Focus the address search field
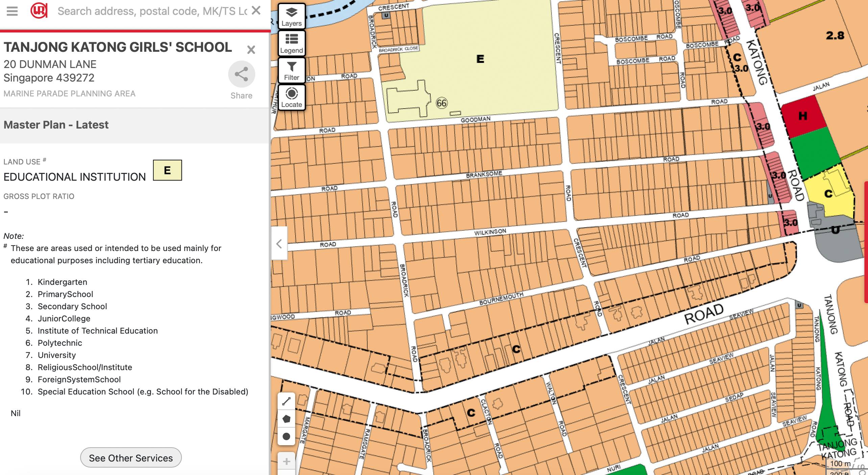 click(152, 11)
